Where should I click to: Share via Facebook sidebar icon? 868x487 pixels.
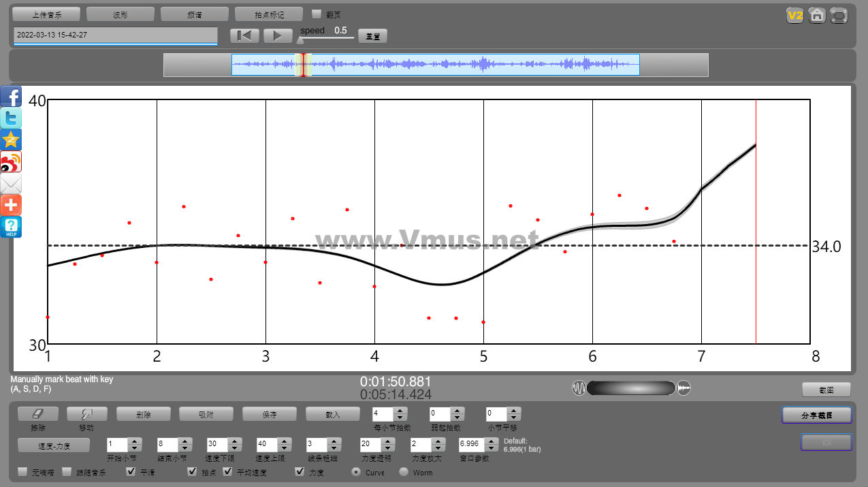pyautogui.click(x=11, y=96)
